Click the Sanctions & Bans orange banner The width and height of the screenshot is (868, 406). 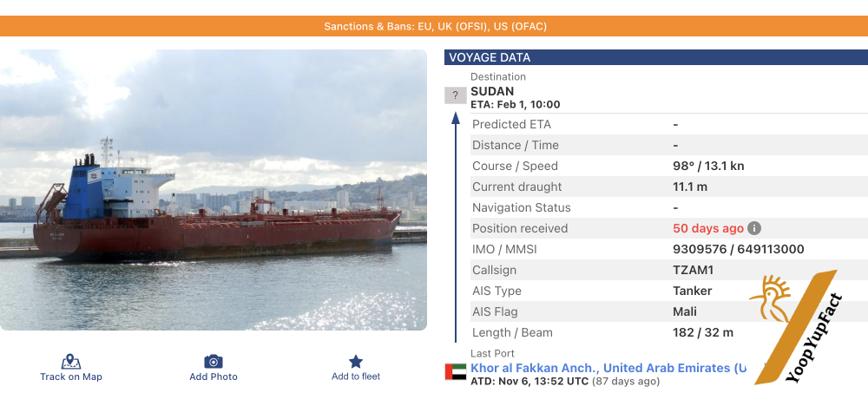click(x=434, y=26)
